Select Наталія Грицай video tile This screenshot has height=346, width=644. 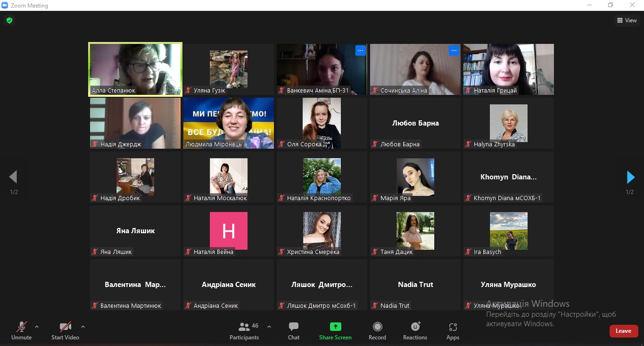tap(509, 69)
